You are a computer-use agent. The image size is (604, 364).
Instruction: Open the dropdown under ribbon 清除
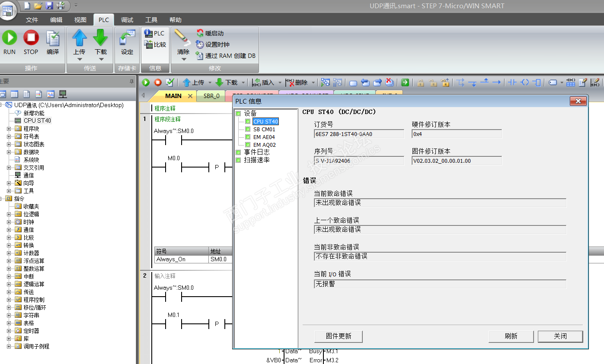[183, 59]
